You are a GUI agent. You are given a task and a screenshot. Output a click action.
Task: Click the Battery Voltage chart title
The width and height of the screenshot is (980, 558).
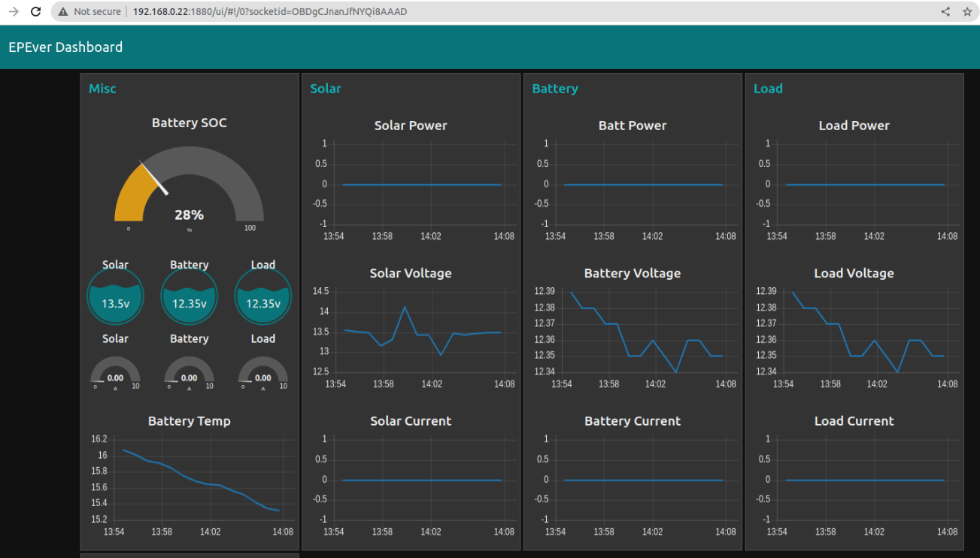pos(633,273)
